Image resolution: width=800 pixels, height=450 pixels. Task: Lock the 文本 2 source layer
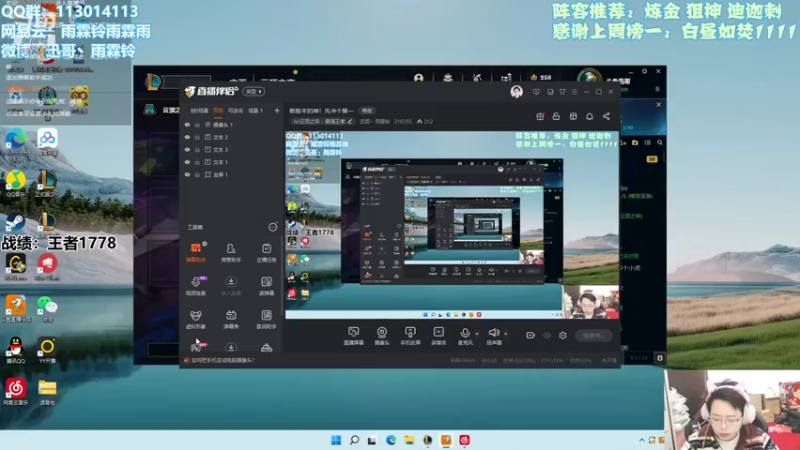pos(197,137)
